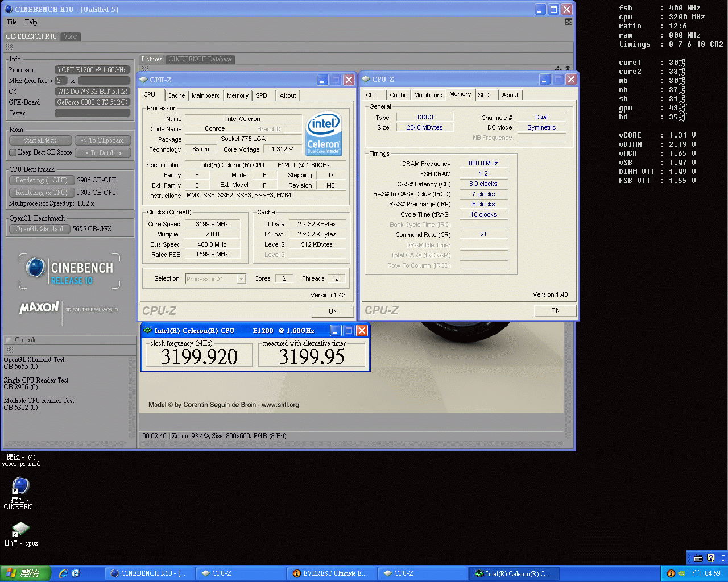The width and height of the screenshot is (728, 582).
Task: Open Memory tab in CPU-Z processor window
Action: coord(238,95)
